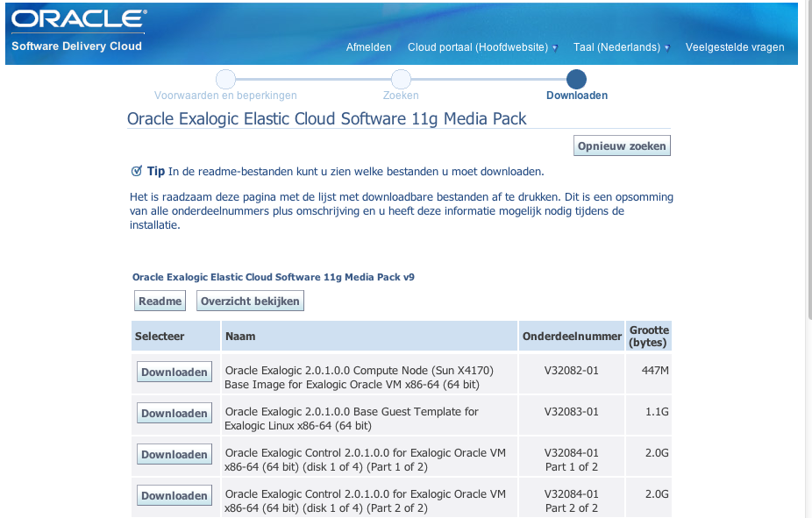Open Veelgestelde vragen link
The image size is (812, 518).
coord(735,47)
